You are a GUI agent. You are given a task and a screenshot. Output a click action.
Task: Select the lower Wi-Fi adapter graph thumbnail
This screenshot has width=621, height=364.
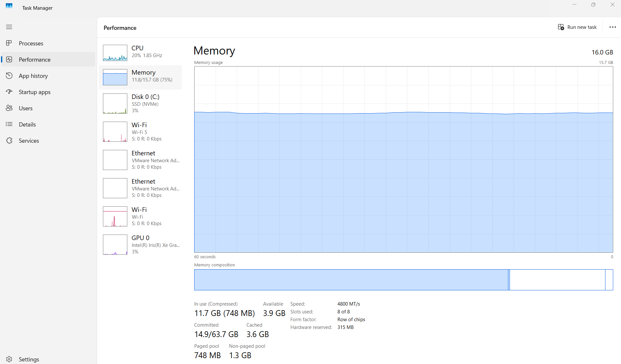[x=115, y=216]
